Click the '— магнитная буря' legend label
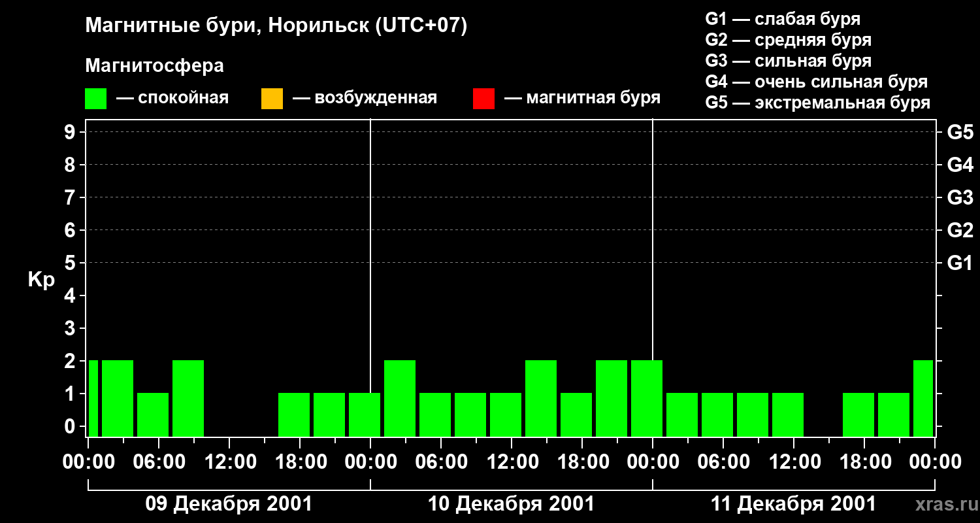The image size is (980, 523). coord(583,98)
